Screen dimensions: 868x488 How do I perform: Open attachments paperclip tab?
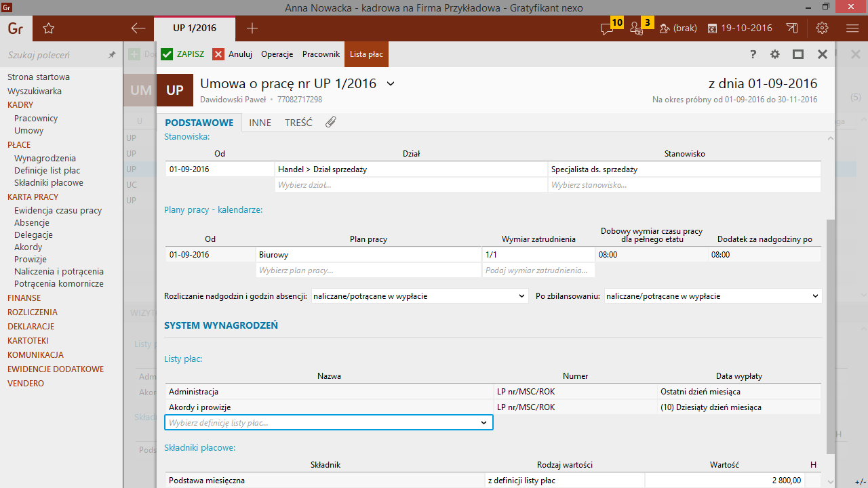tap(330, 123)
